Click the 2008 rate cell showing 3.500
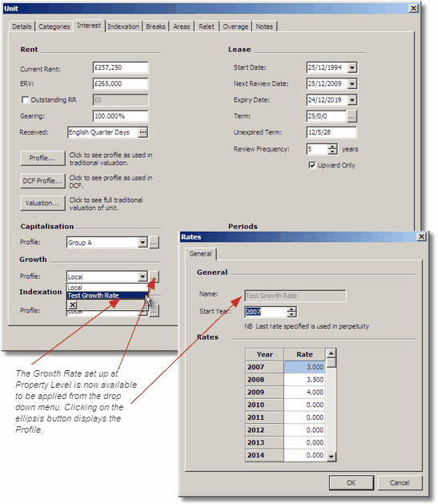Image resolution: width=438 pixels, height=504 pixels. 304,380
